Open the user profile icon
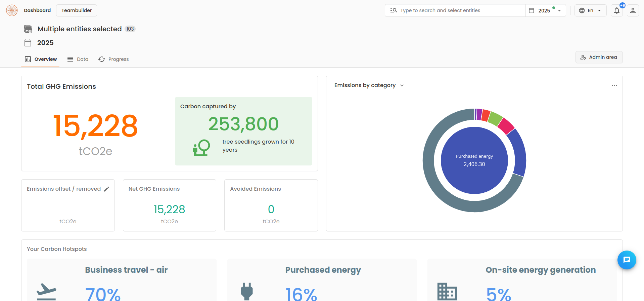644x301 pixels. (633, 10)
